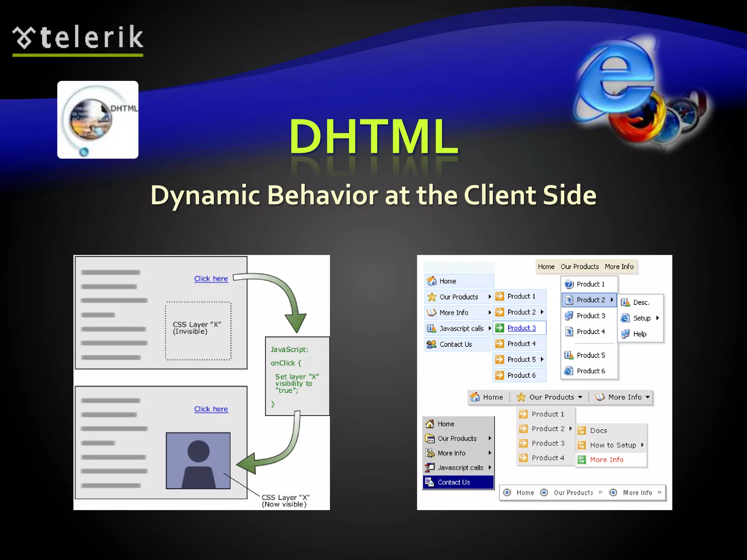Expand More Info dropdown arrow in gray toolbar
Viewport: 747px width, 560px height.
point(647,397)
